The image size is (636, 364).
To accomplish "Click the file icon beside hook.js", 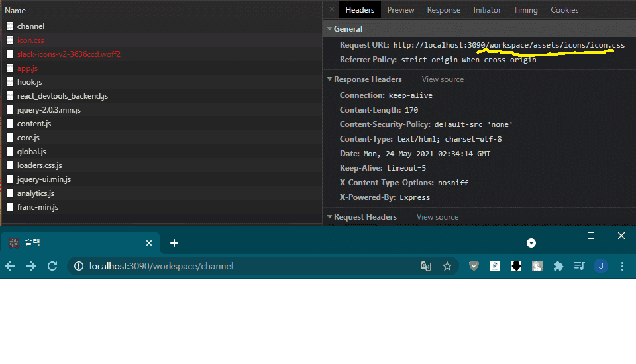I will tap(10, 82).
